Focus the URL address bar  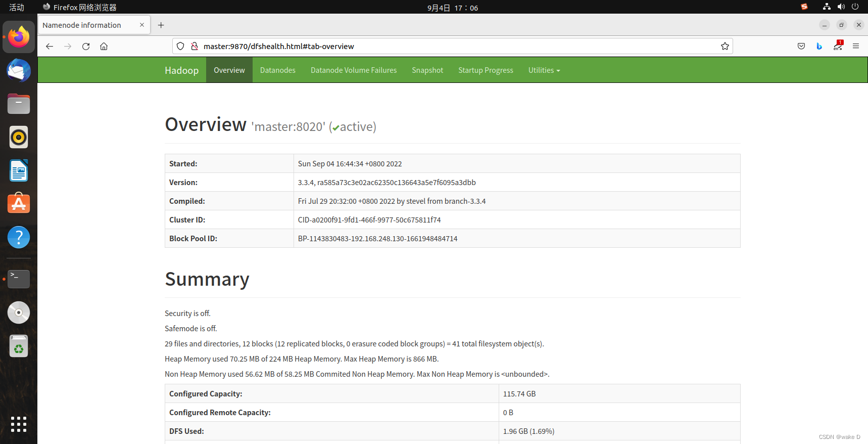[x=453, y=46]
